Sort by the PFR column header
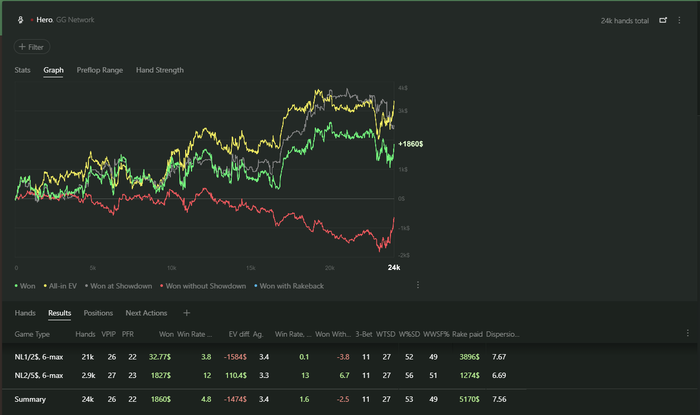Viewport: 700px width, 415px height. coord(128,334)
